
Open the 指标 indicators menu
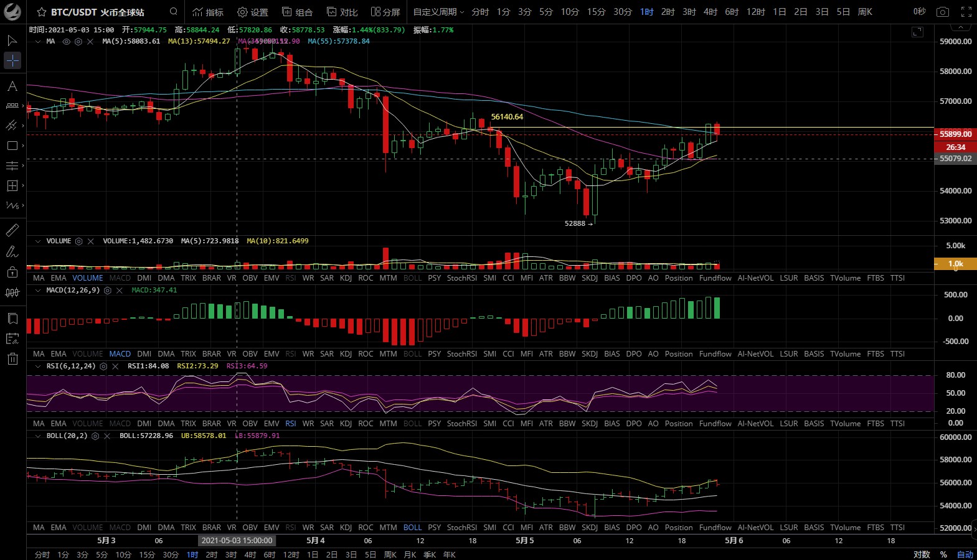point(208,12)
